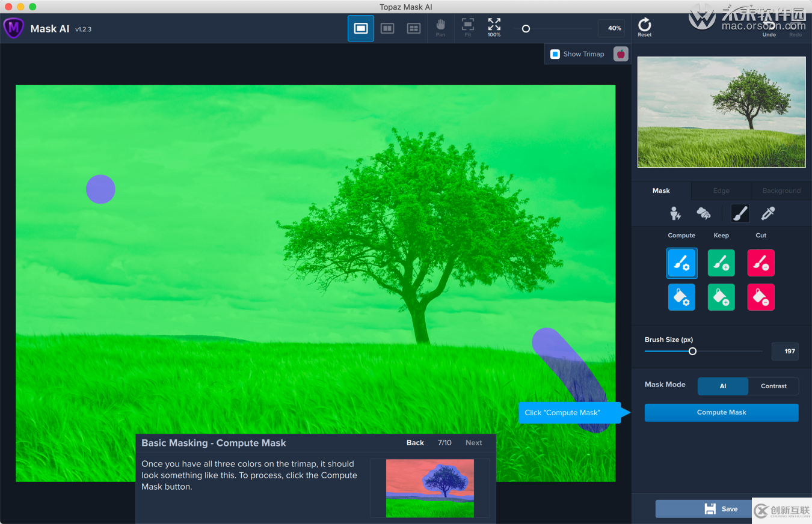
Task: Go Back in the tutorial
Action: [x=415, y=443]
